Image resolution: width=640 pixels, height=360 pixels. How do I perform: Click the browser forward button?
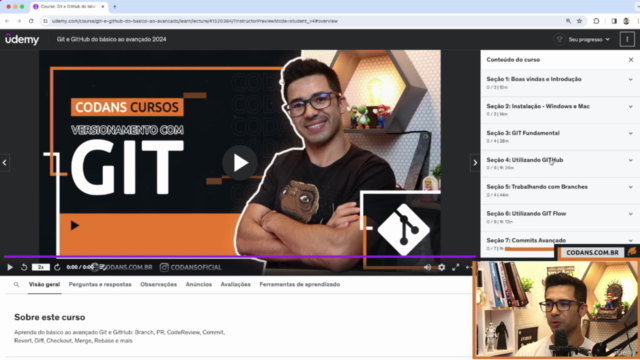click(x=19, y=21)
